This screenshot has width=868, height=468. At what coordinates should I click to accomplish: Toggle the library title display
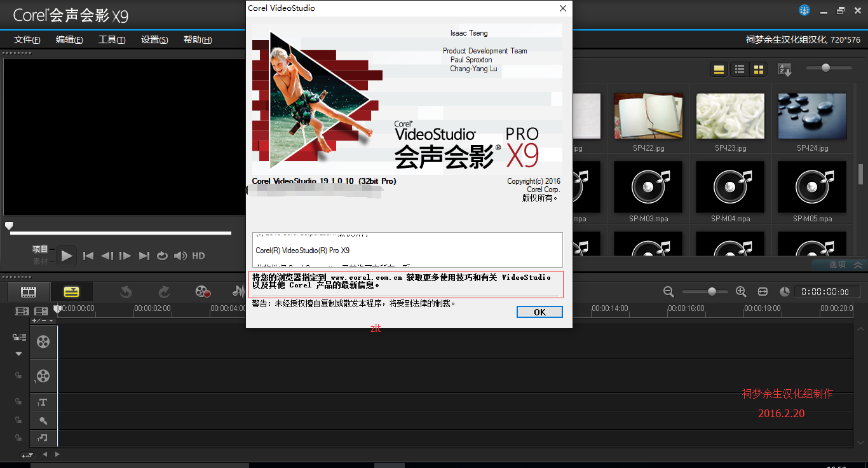[x=719, y=69]
